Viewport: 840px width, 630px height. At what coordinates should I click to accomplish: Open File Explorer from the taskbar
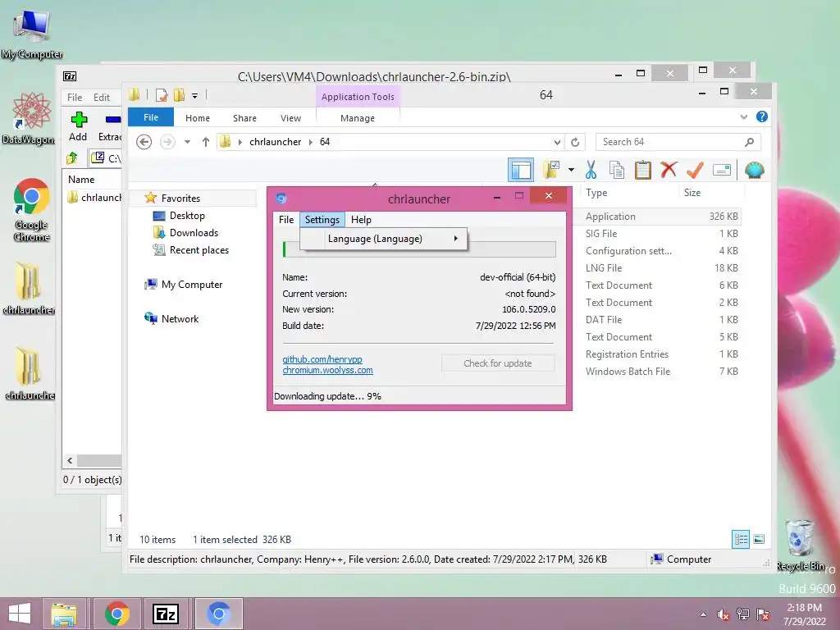coord(64,614)
